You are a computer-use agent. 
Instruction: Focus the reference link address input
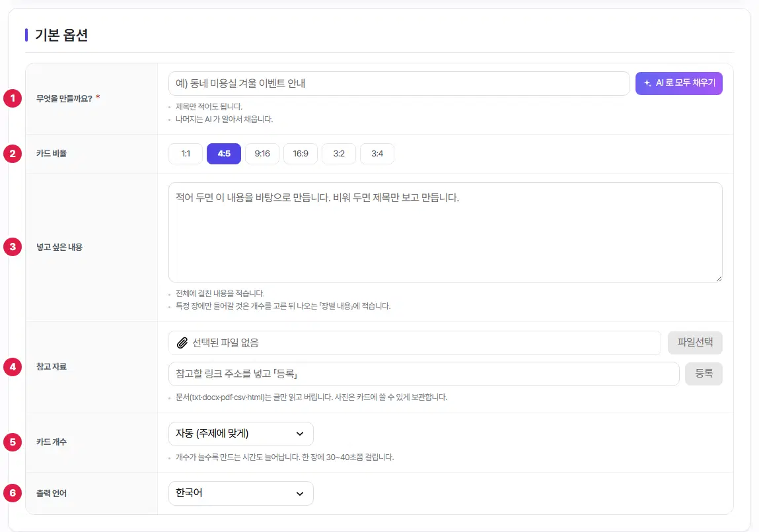(x=424, y=374)
